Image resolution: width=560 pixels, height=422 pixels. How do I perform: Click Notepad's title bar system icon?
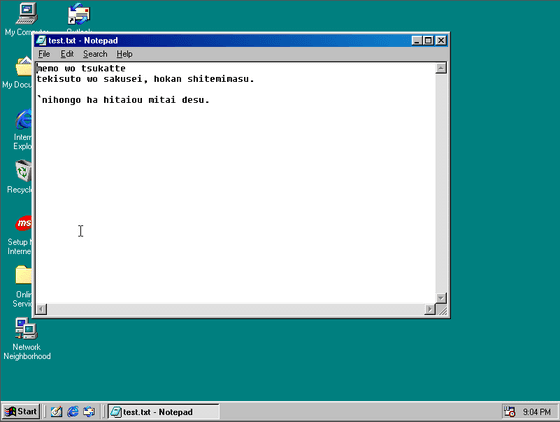click(41, 40)
